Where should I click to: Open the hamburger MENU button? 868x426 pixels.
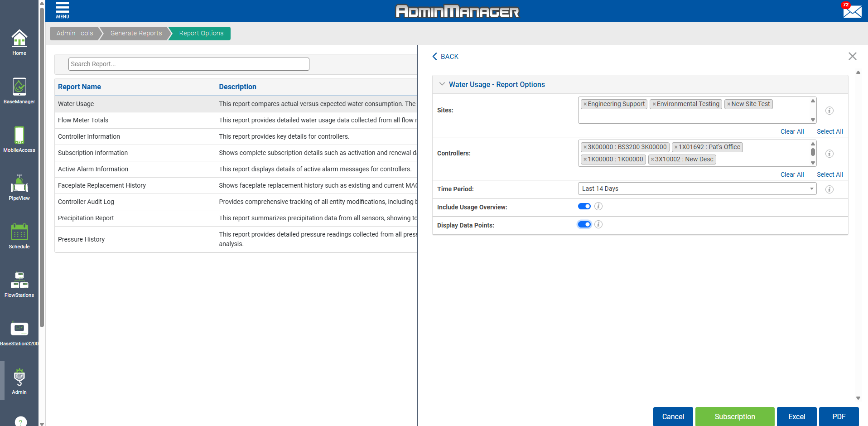63,10
